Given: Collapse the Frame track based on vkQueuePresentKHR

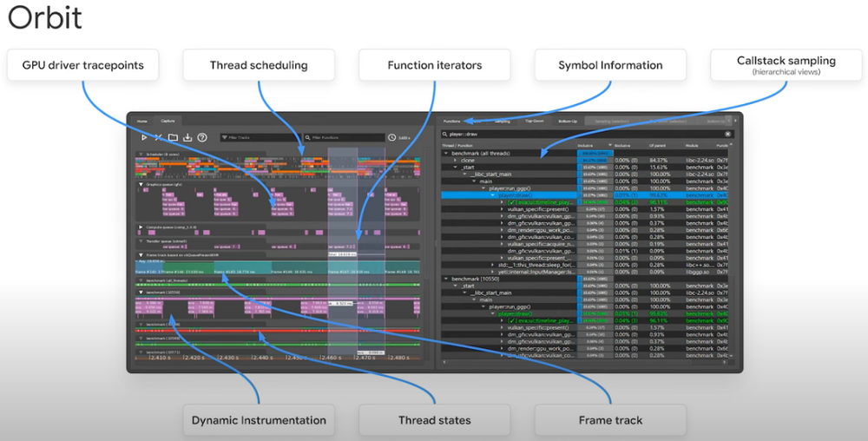Looking at the screenshot, I should (x=141, y=255).
